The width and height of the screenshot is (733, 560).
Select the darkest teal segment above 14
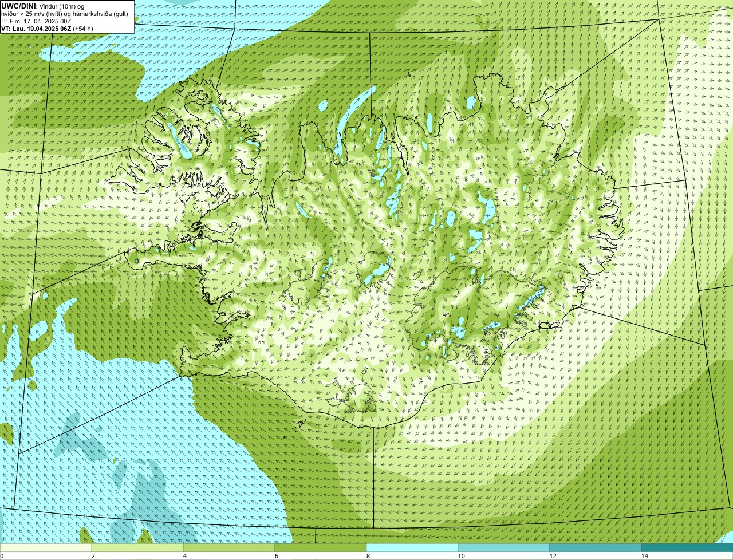(687, 547)
